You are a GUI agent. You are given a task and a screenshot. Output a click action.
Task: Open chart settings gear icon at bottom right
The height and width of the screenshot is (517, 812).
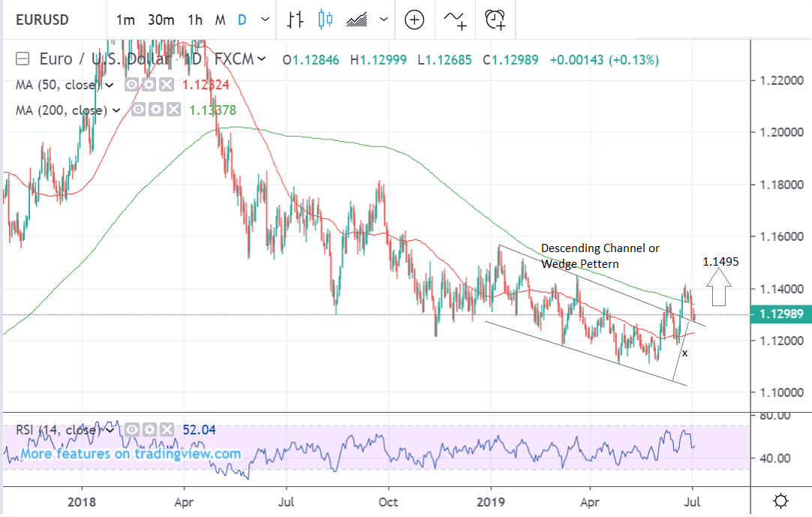pos(781,501)
